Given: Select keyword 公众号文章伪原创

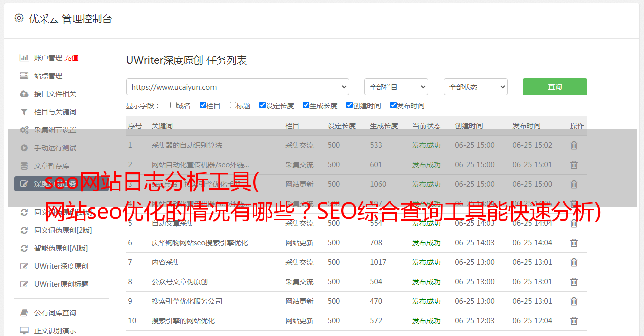Looking at the screenshot, I should [x=180, y=282].
